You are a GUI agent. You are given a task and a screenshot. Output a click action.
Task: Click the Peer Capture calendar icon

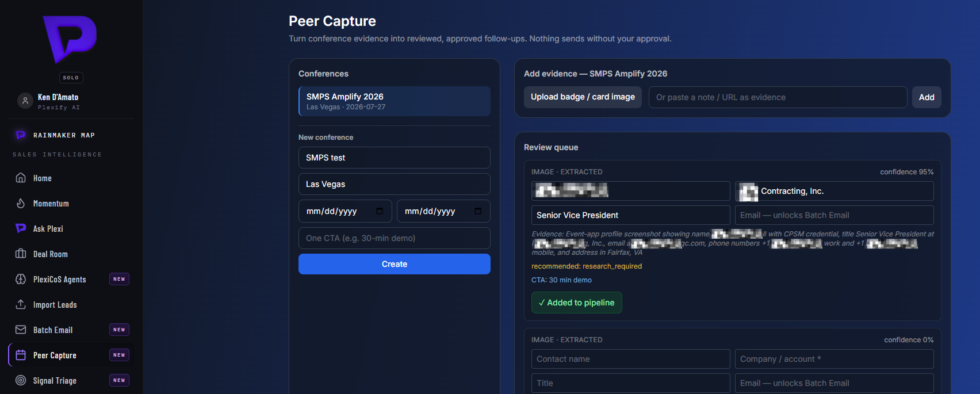pos(21,355)
